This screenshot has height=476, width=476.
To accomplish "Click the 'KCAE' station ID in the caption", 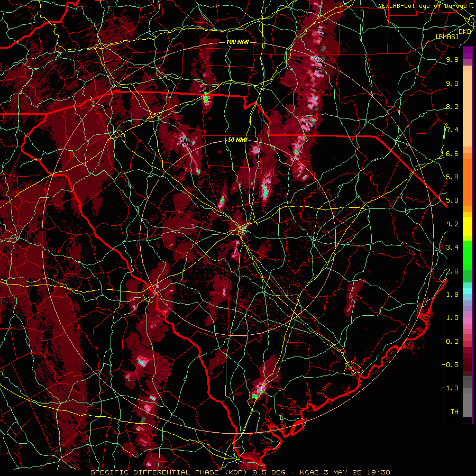I will pos(309,472).
